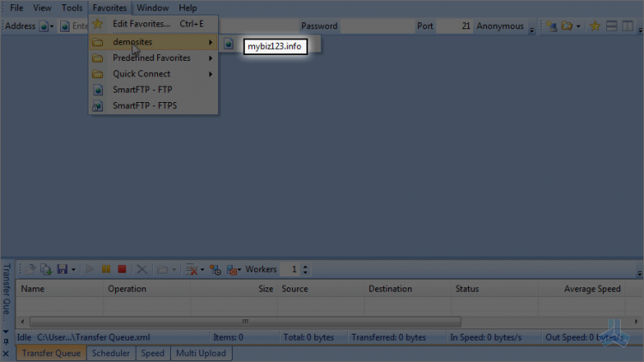The width and height of the screenshot is (644, 362).
Task: Choose Edit Favorites in Favorites menu
Action: [x=153, y=24]
